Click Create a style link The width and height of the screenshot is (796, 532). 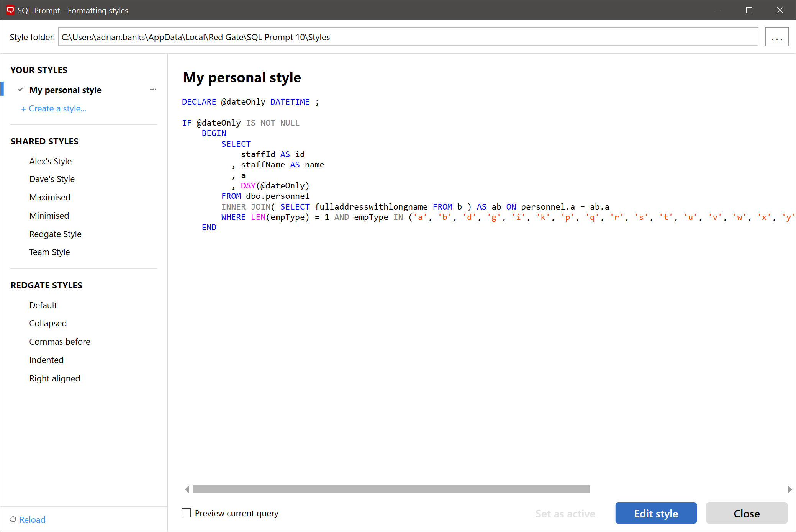(54, 108)
